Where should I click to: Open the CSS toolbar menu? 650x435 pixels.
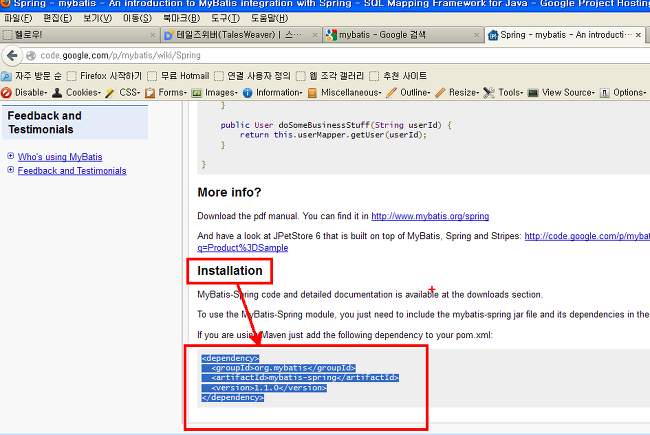[123, 92]
